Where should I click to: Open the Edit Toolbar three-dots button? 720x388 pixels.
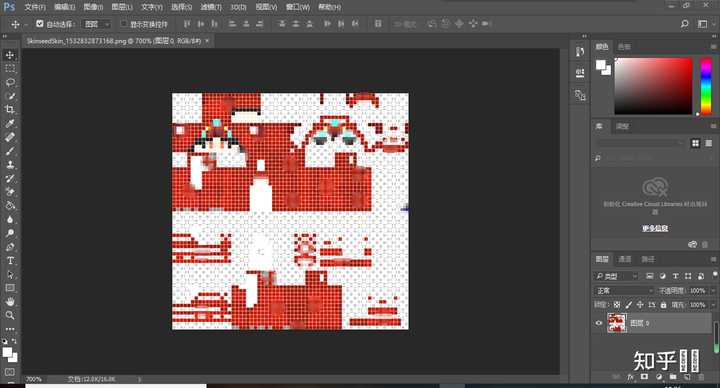click(x=10, y=329)
